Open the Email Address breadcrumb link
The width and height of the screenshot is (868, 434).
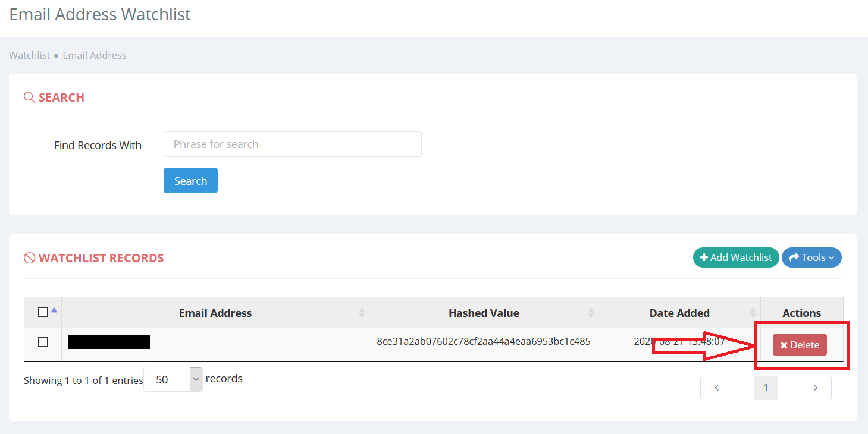point(94,55)
